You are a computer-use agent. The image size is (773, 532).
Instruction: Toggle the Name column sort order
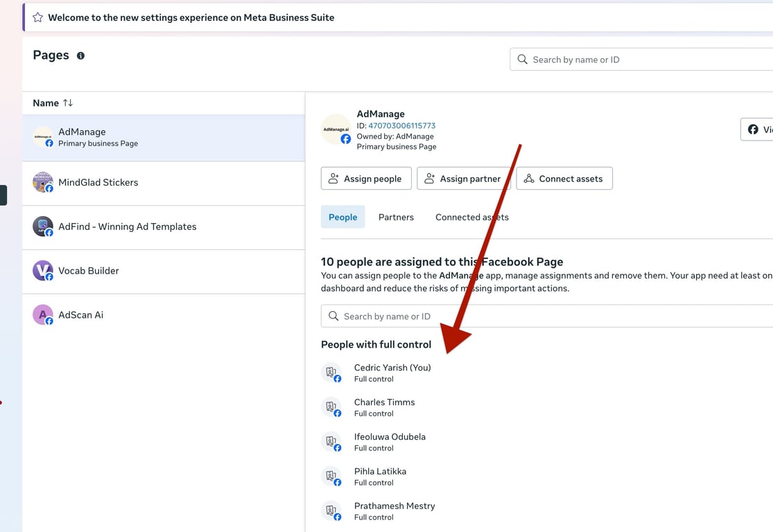67,103
